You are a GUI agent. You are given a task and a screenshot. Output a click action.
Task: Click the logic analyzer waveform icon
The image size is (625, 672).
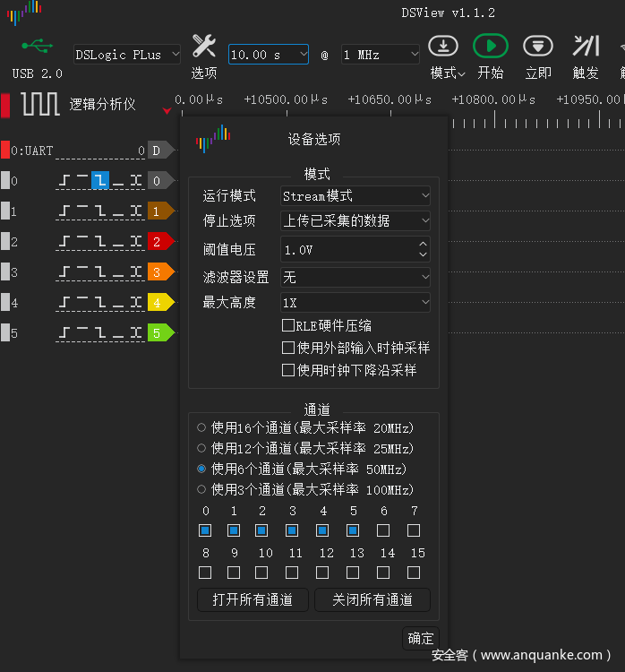[x=40, y=104]
